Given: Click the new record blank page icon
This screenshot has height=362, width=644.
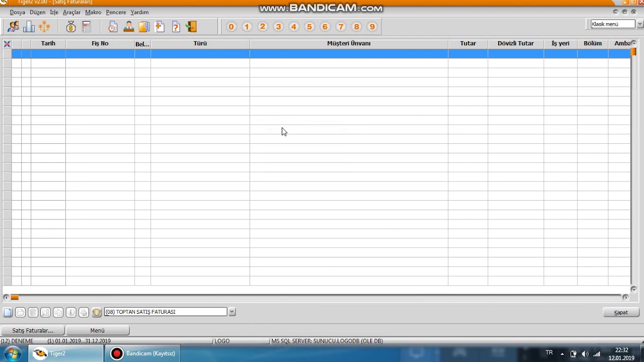Looking at the screenshot, I should click(8, 312).
